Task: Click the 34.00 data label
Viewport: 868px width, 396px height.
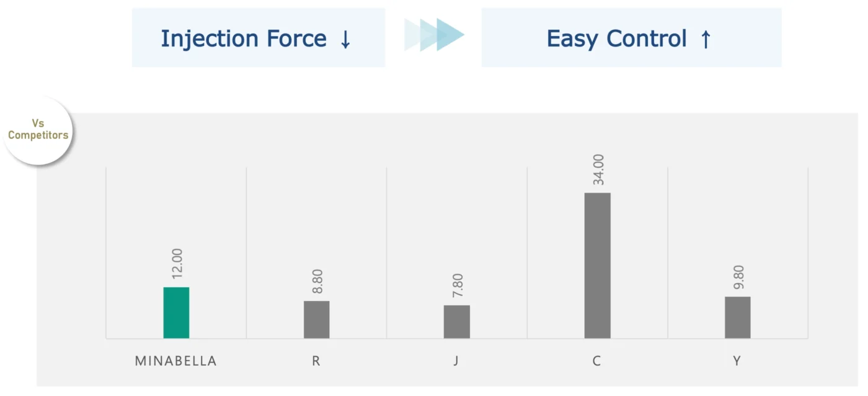Action: pyautogui.click(x=598, y=170)
